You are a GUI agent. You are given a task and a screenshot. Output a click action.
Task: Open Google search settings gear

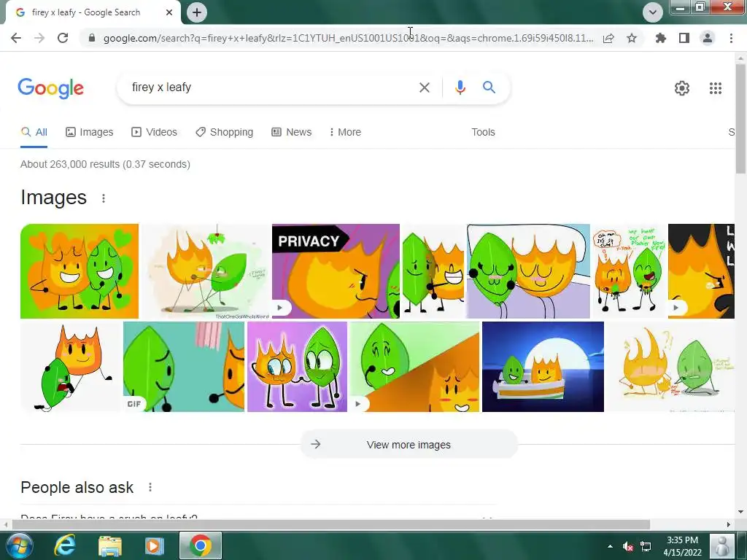(682, 88)
